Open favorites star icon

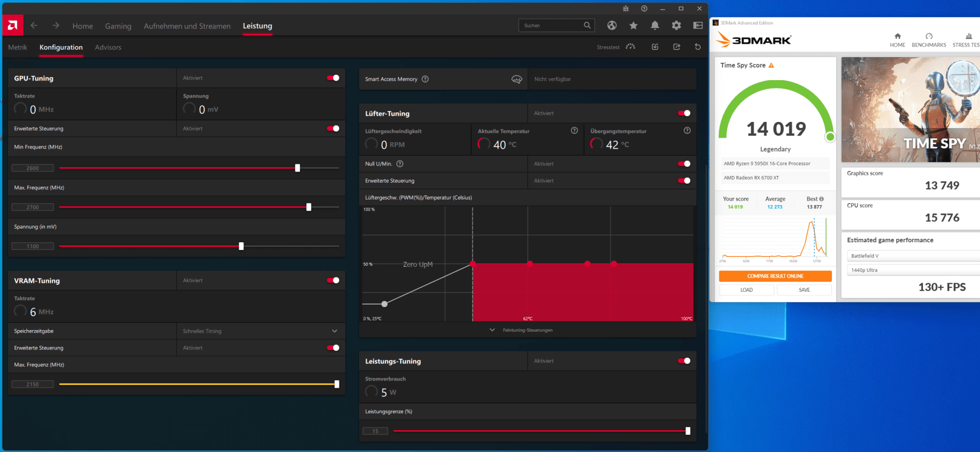tap(633, 26)
